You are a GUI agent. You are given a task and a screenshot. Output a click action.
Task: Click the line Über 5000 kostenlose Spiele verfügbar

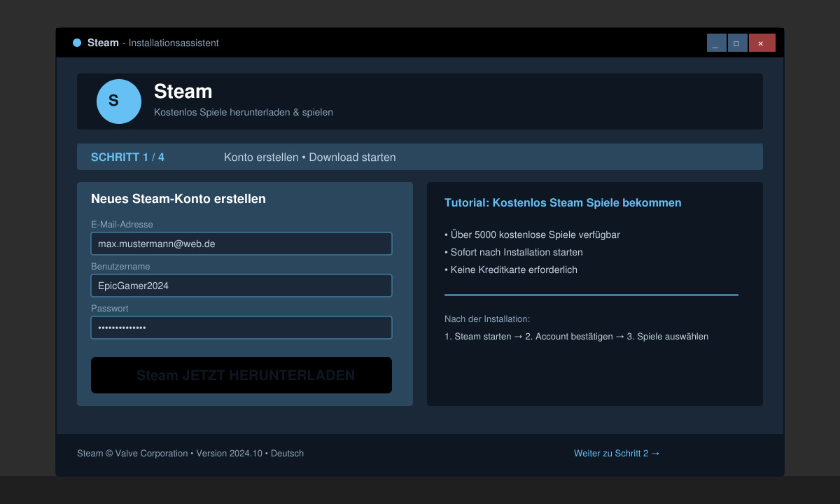coord(532,234)
